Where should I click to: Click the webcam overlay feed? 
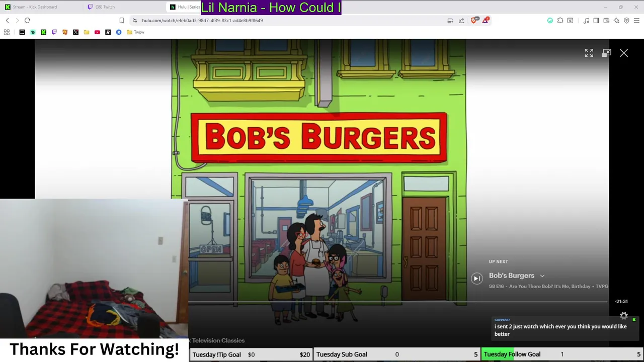(x=94, y=268)
